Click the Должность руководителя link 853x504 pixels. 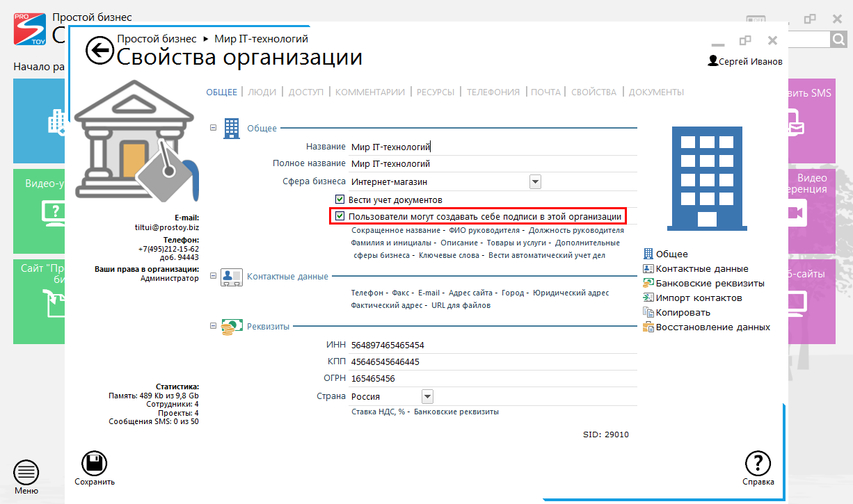576,230
